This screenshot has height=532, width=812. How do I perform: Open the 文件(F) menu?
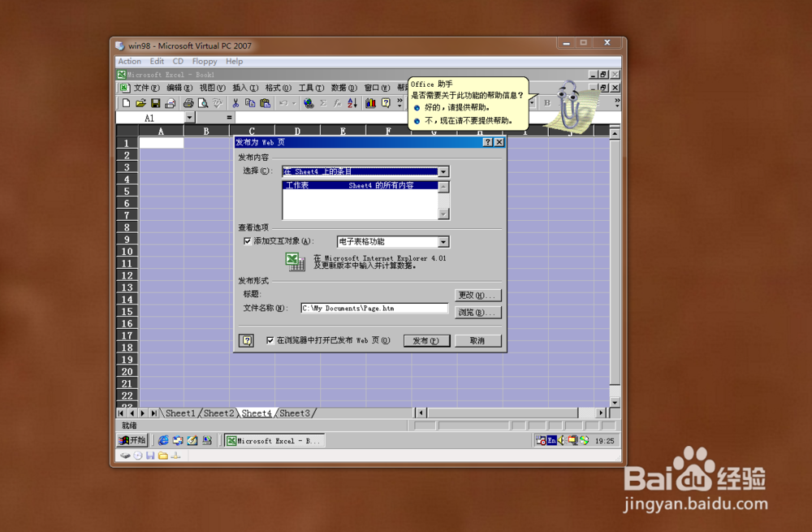pyautogui.click(x=146, y=88)
